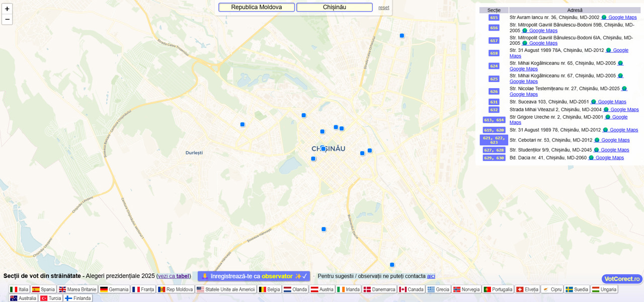Screen dimensions: 644x302
Task: Select section badge 626
Action: tap(494, 92)
